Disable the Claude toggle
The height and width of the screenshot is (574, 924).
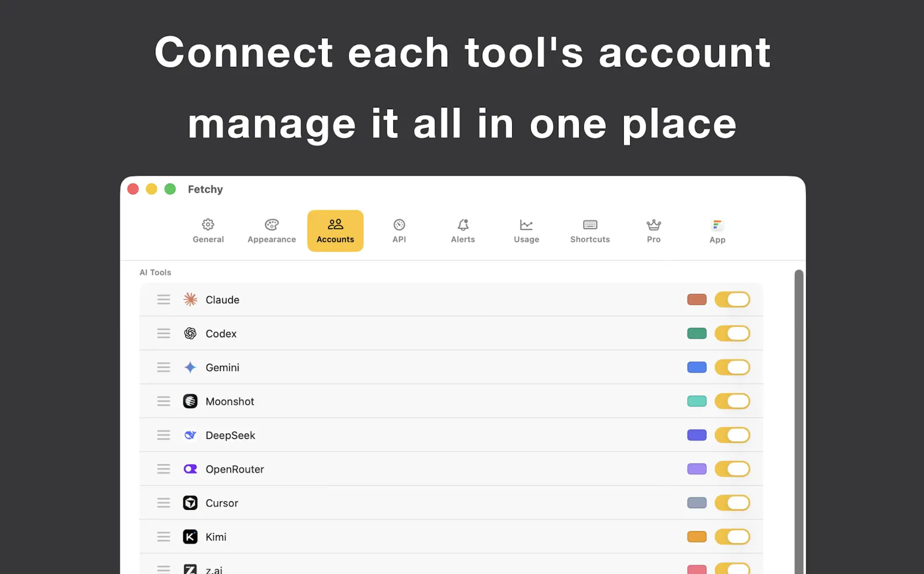click(732, 299)
